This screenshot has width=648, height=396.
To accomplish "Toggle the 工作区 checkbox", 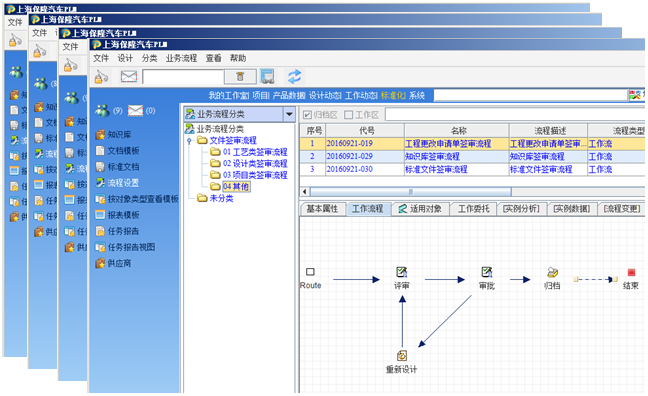I will (x=348, y=115).
